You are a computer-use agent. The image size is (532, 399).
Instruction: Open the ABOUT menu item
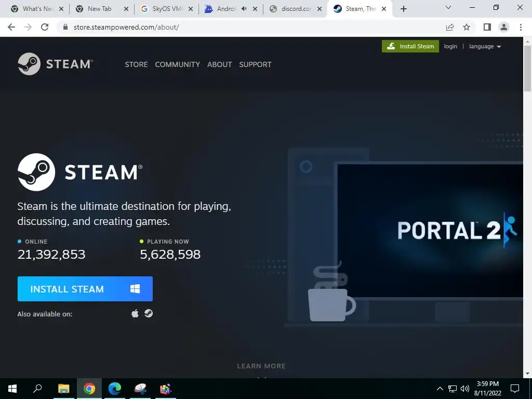(x=220, y=64)
